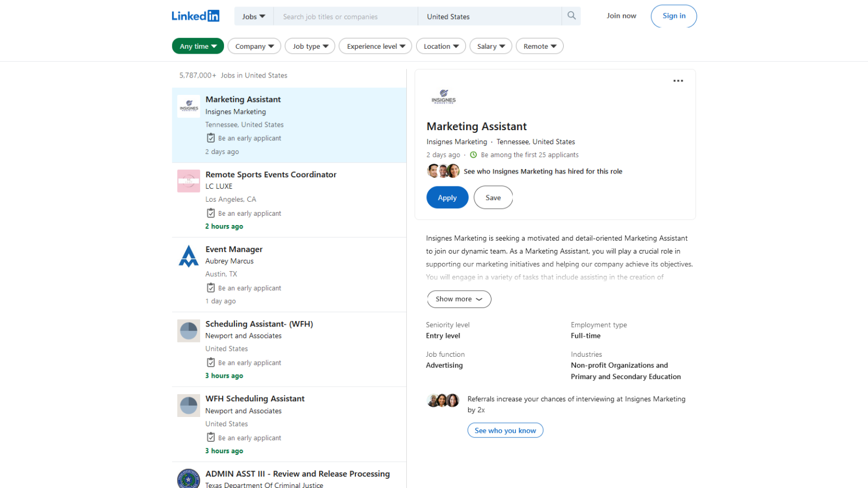This screenshot has height=488, width=868.
Task: Open the Insignes Marketing link in the job details
Action: click(457, 142)
